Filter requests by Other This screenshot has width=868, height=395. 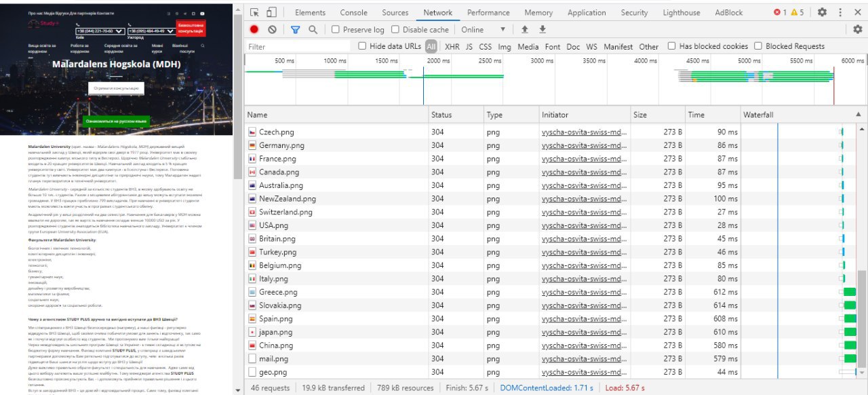click(x=649, y=47)
